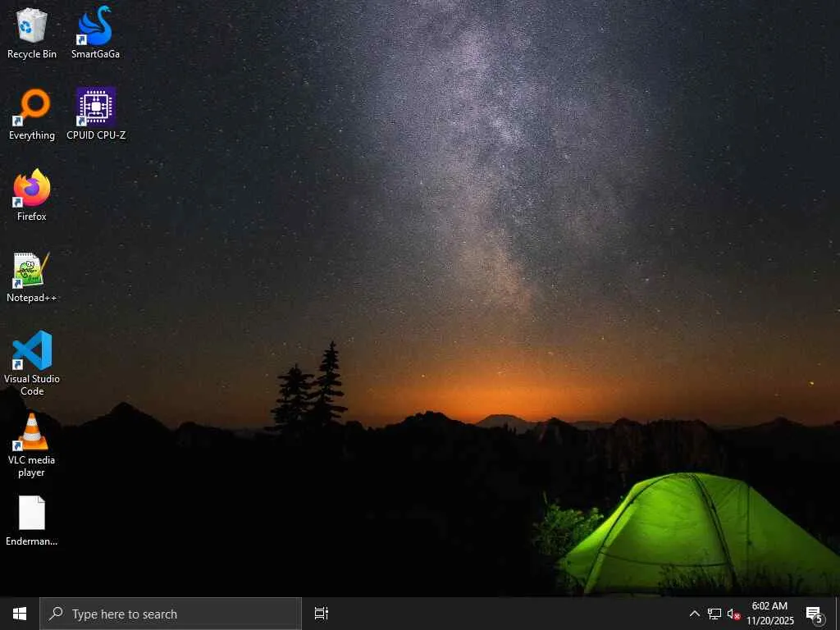Select the Visual Studio Code shortcut

pyautogui.click(x=32, y=363)
